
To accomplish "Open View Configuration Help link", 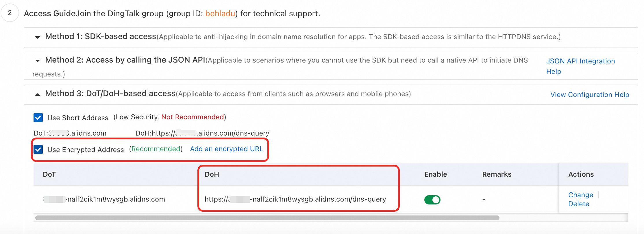I will point(590,95).
